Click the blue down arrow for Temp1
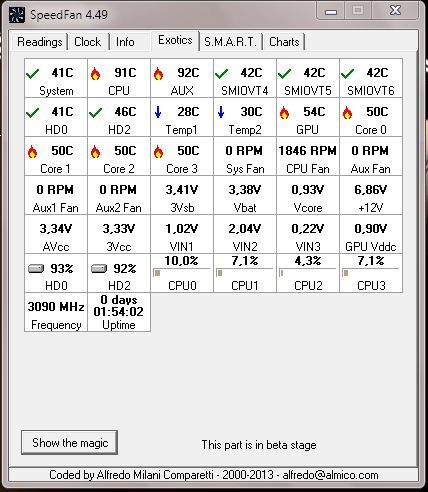Screen dimensions: 428x492 (158, 112)
